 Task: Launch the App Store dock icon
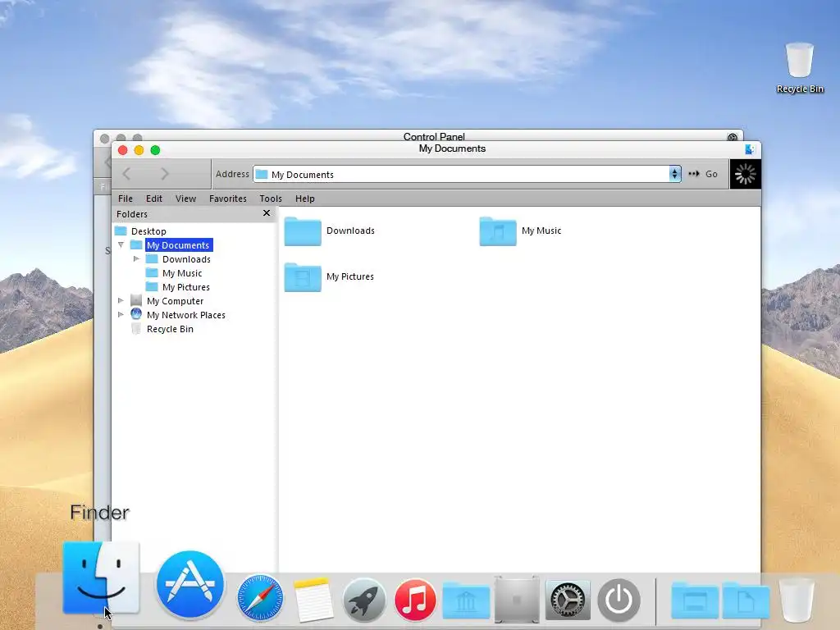(190, 584)
